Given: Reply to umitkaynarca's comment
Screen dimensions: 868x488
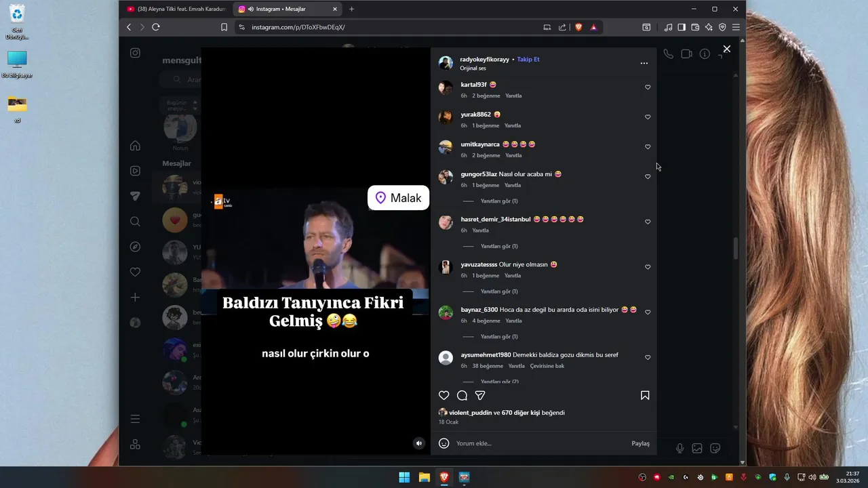Looking at the screenshot, I should 513,155.
